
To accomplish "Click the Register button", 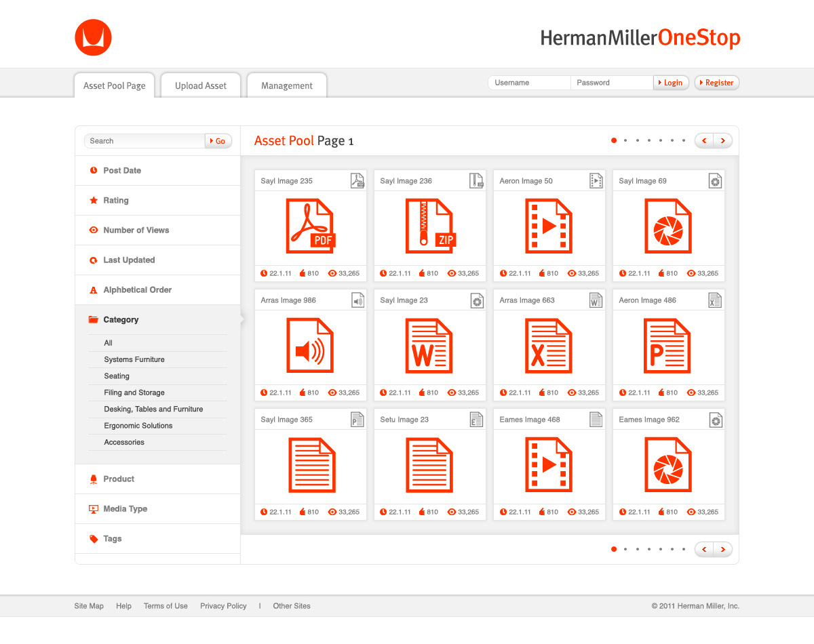I will coord(717,83).
